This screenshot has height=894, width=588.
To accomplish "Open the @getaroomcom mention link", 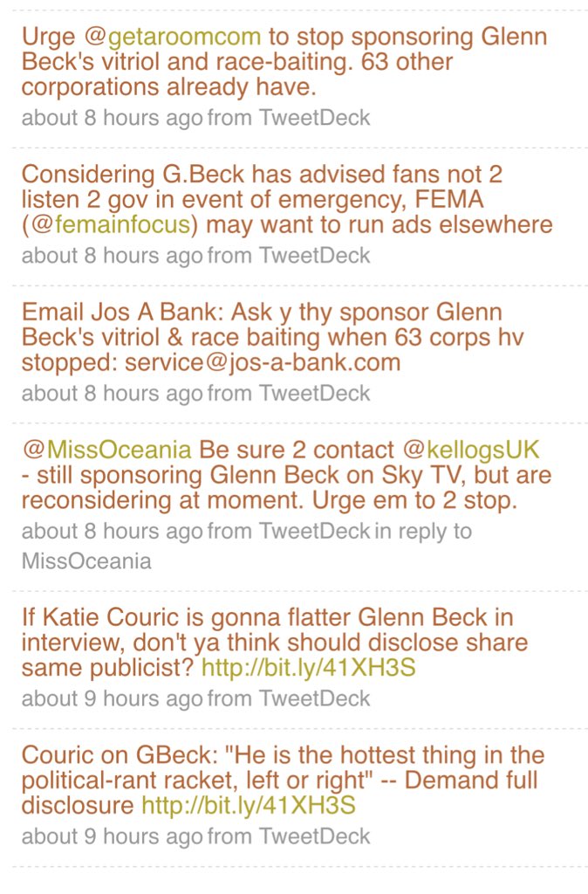I will tap(172, 38).
